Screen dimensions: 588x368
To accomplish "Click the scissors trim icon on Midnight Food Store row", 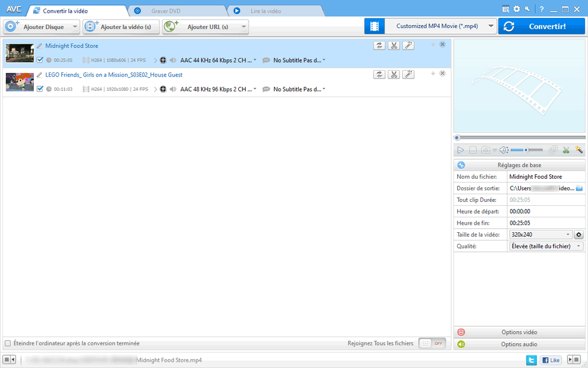I will (x=394, y=45).
